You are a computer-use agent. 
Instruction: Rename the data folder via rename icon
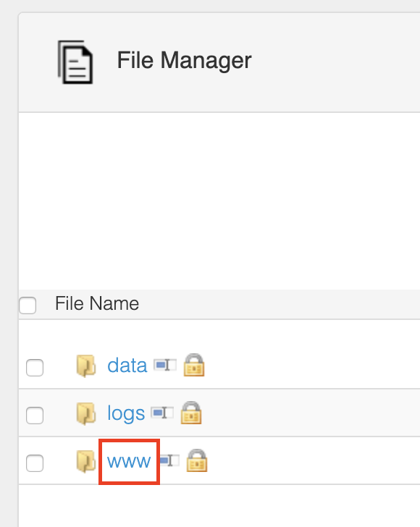(x=165, y=365)
